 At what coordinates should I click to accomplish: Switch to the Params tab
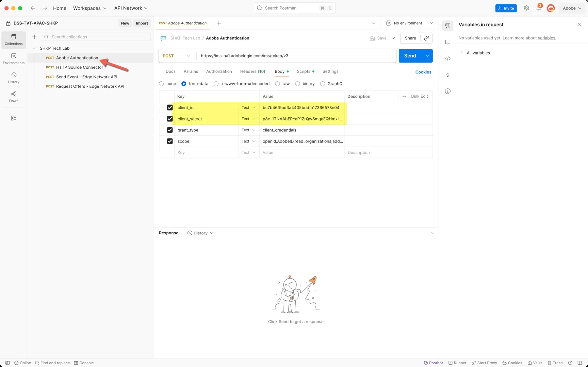pos(191,71)
